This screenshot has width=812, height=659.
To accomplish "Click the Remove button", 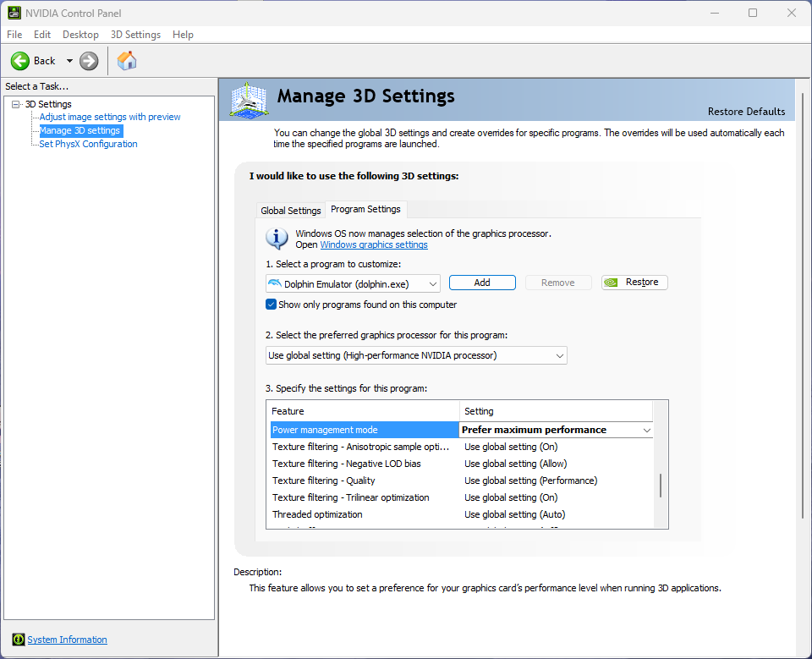I will coord(558,283).
